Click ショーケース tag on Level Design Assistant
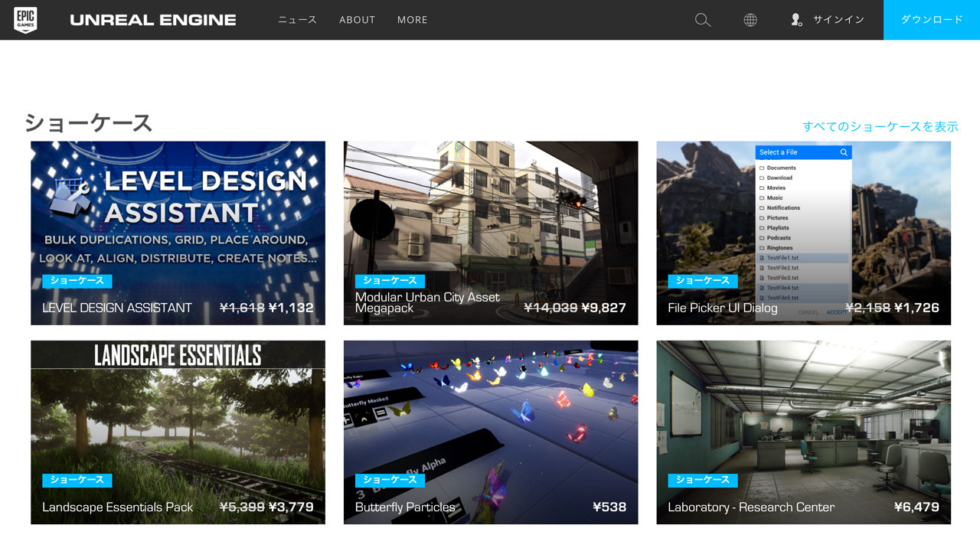Screen dimensions: 980x551 (x=77, y=281)
